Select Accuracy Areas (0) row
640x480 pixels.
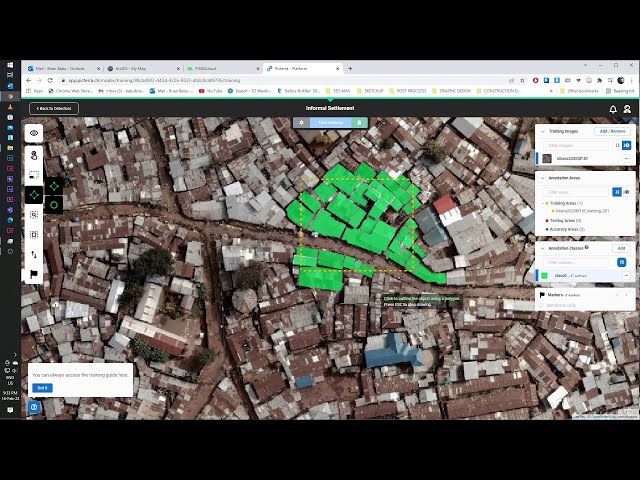click(x=565, y=229)
